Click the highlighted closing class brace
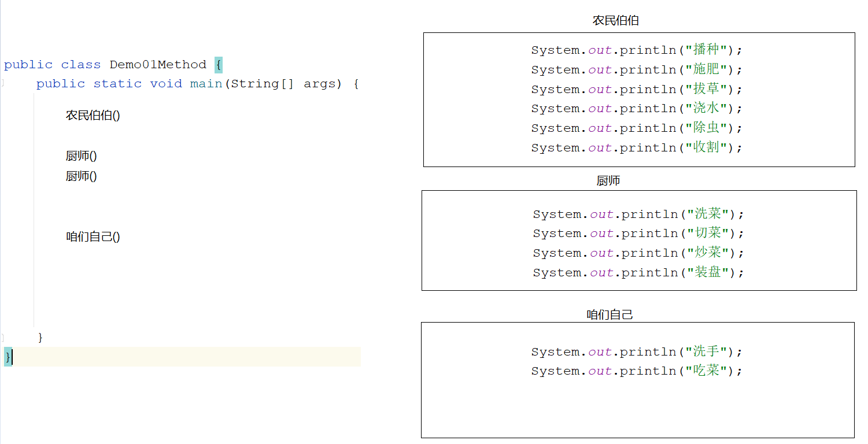The height and width of the screenshot is (444, 868). tap(8, 357)
